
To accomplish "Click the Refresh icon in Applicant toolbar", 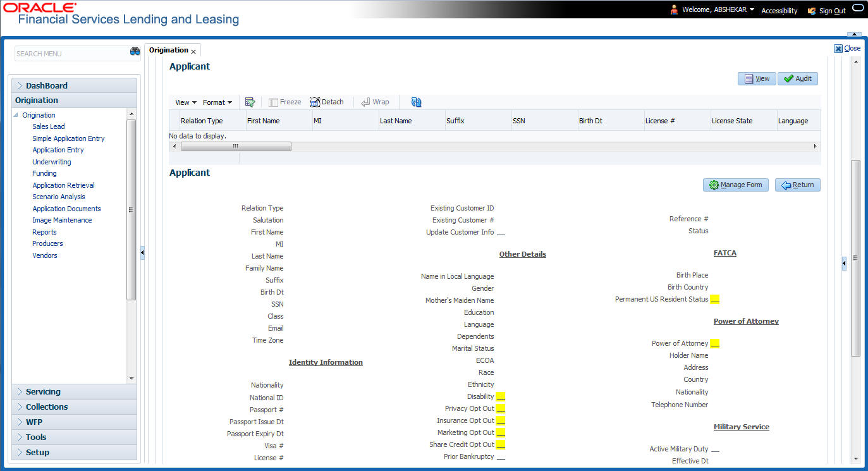I will coord(416,102).
